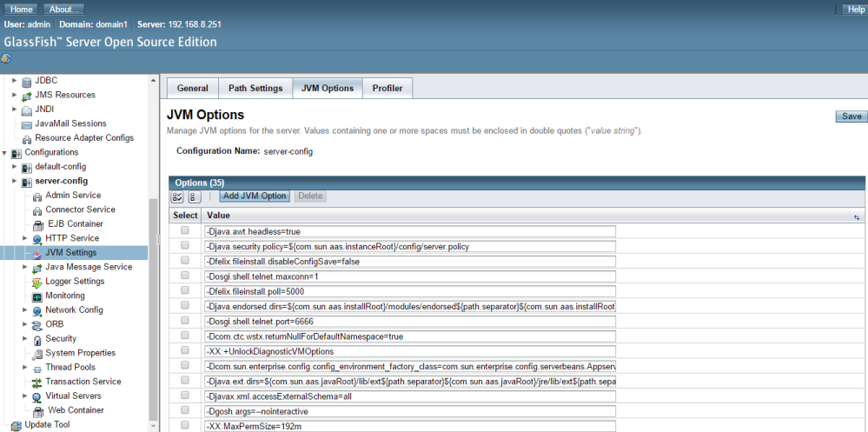Expand the HTTP Service node
Viewport: 868px width, 432px height.
click(25, 238)
